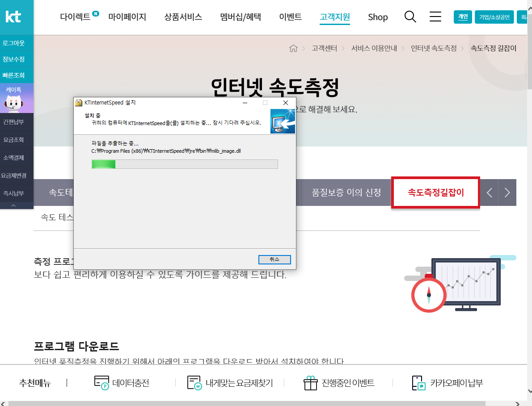Open the 케이톡 chatbot mascot
This screenshot has height=406, width=532.
(x=13, y=103)
